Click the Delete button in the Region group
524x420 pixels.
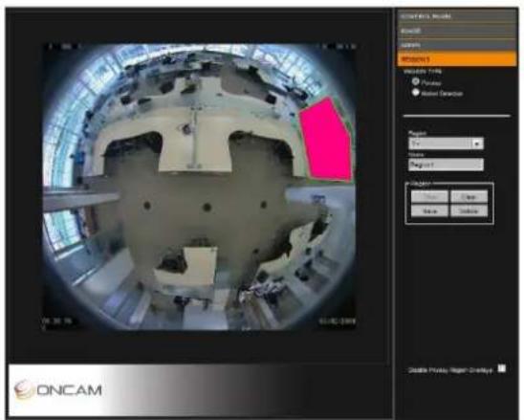tap(469, 211)
